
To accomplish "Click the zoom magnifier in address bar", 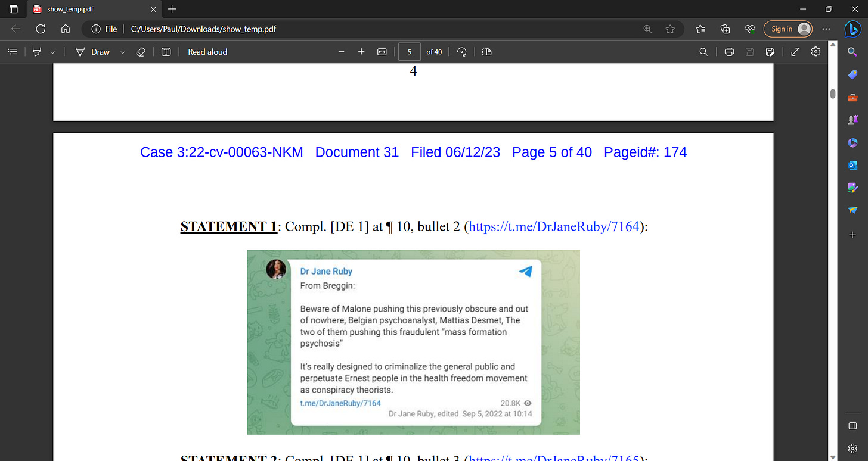I will point(647,29).
